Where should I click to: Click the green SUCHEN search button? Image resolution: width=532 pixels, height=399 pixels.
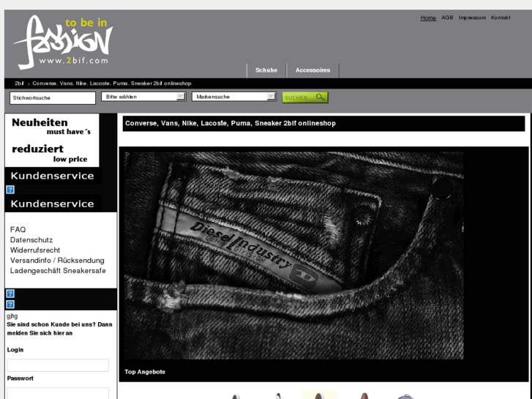[x=305, y=97]
